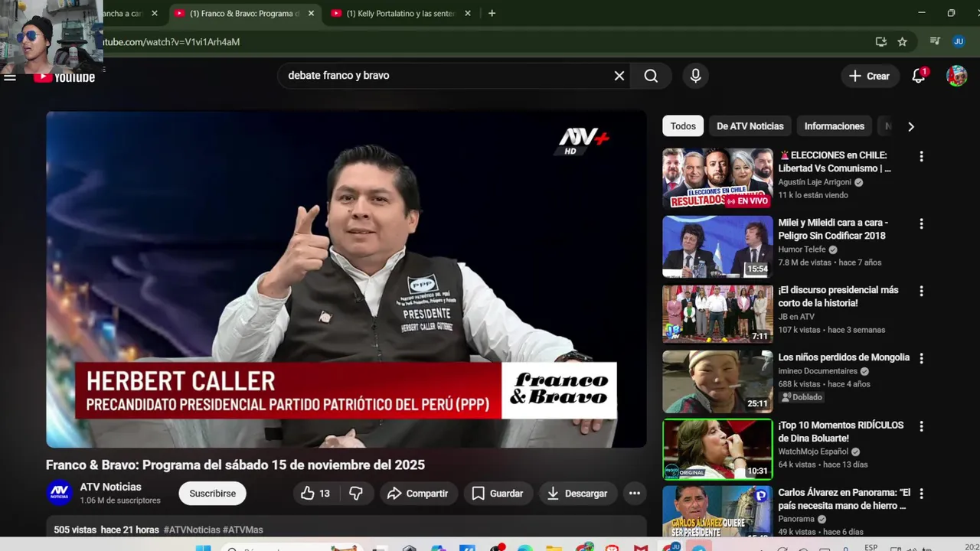Select the Todos filter chip
The image size is (980, 551).
(x=683, y=126)
